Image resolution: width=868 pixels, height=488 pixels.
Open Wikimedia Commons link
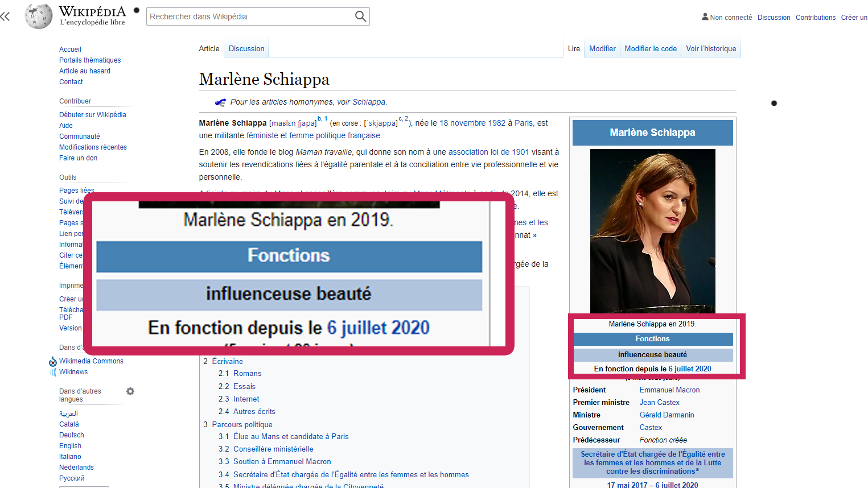point(91,361)
